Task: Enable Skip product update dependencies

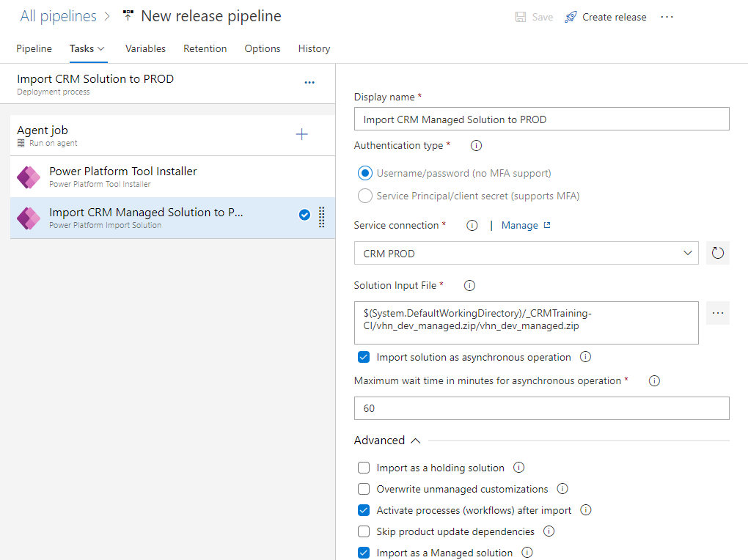Action: pyautogui.click(x=364, y=531)
